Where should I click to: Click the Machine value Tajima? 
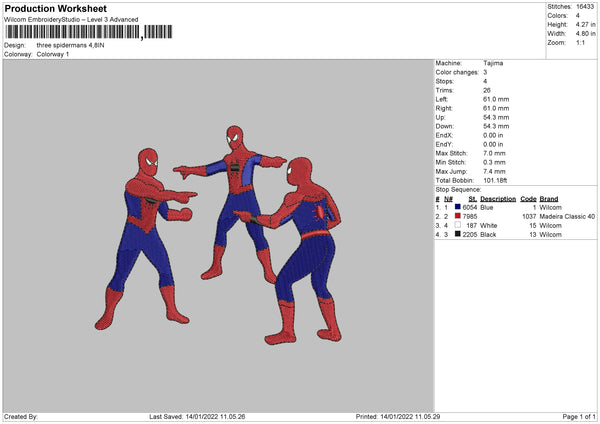(x=493, y=63)
